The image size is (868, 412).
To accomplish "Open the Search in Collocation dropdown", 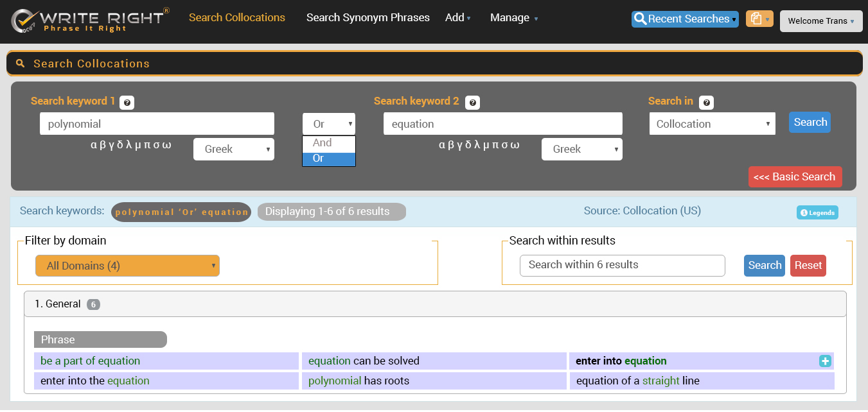I will coord(712,124).
